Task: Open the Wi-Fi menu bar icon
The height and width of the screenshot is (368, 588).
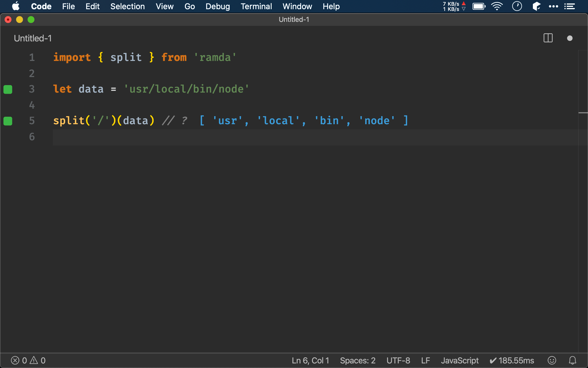Action: 497,6
